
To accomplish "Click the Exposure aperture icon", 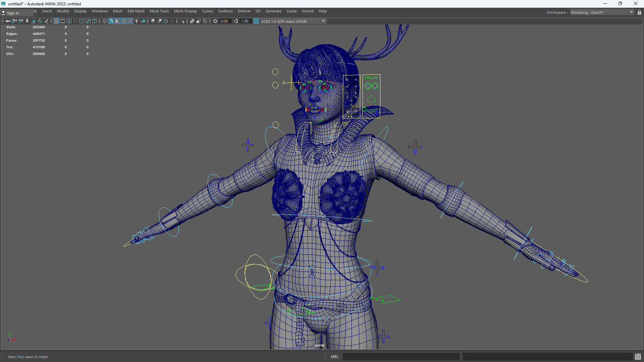I will 215,21.
